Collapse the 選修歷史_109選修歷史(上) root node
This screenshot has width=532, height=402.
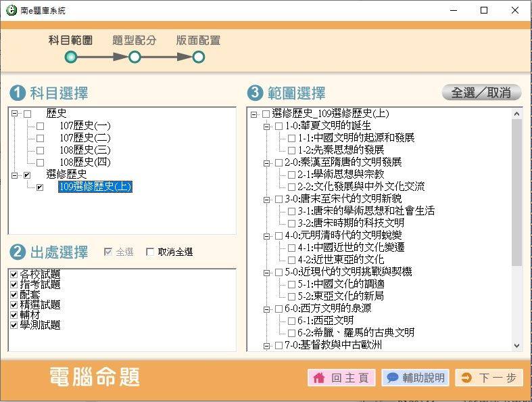pos(253,114)
